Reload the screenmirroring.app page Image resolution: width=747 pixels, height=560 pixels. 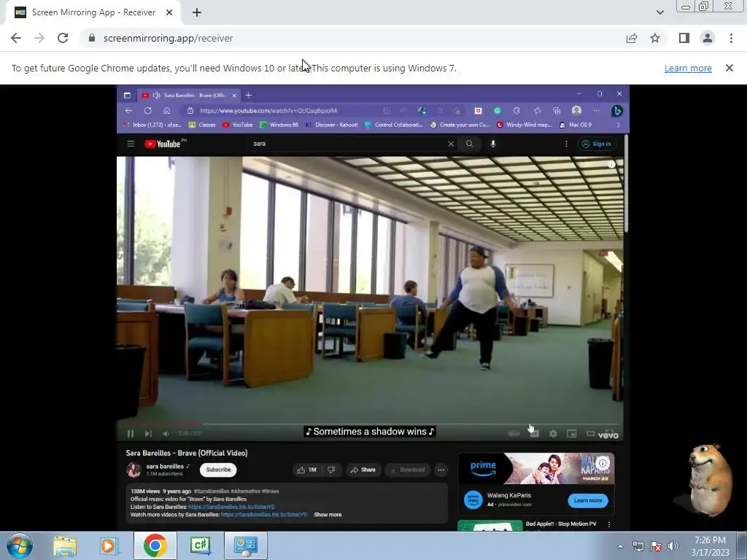click(x=63, y=38)
